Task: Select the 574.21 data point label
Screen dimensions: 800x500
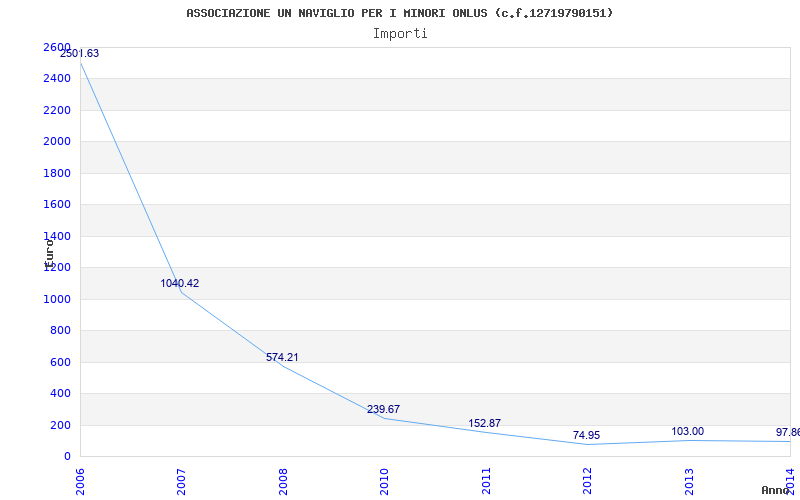Action: click(282, 357)
